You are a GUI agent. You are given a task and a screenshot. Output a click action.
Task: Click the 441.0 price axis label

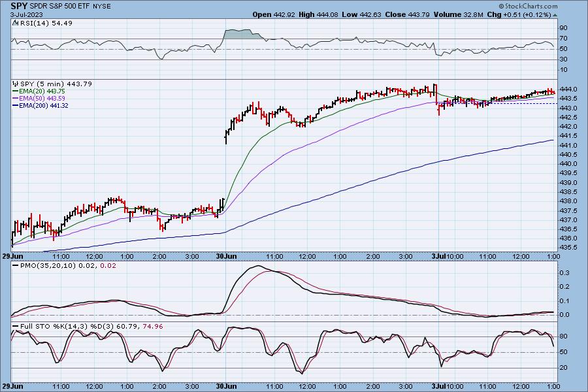click(x=568, y=145)
